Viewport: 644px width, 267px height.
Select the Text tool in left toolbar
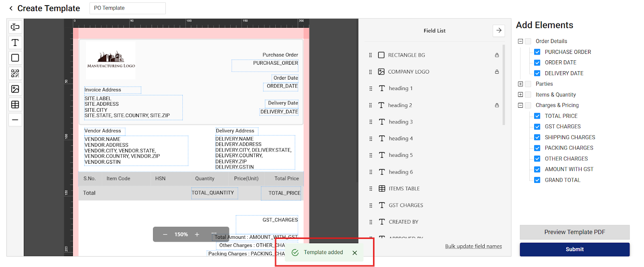(x=15, y=43)
